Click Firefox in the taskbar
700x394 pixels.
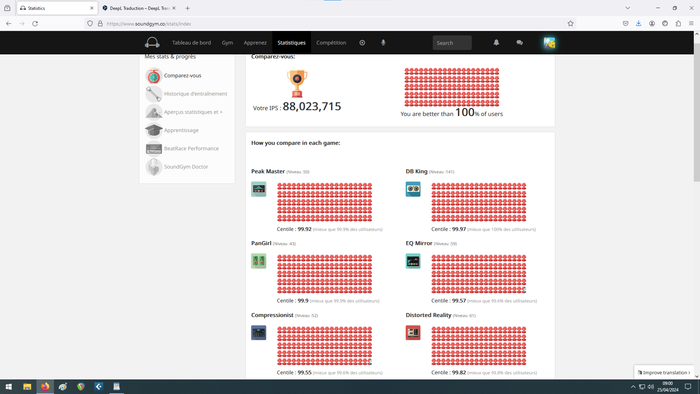pyautogui.click(x=45, y=387)
